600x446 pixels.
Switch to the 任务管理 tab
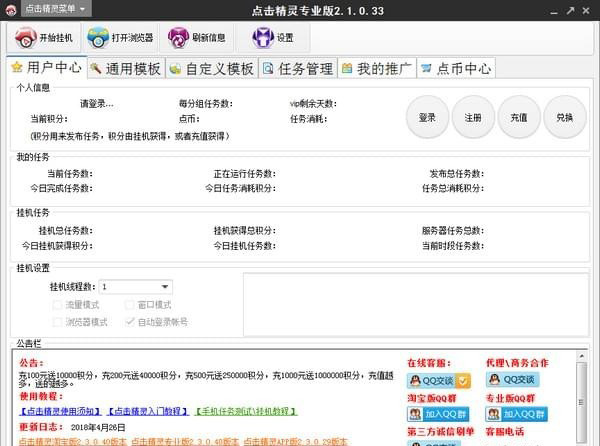(x=298, y=69)
